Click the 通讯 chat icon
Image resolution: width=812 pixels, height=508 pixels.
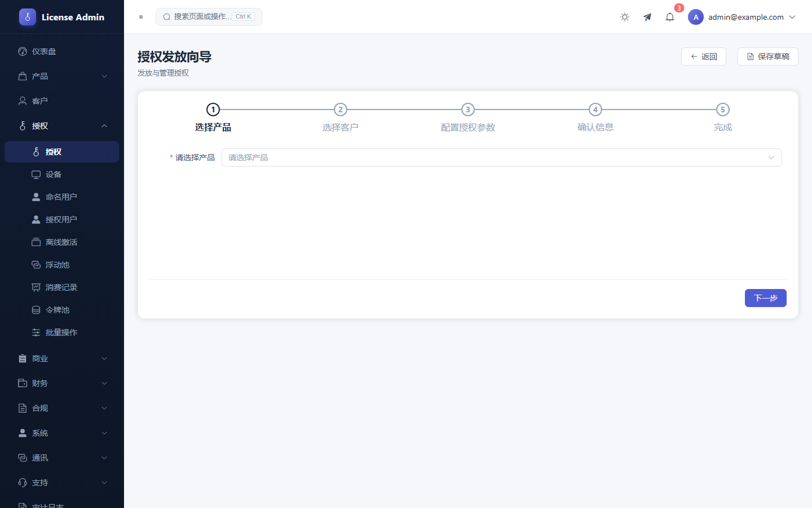point(23,458)
